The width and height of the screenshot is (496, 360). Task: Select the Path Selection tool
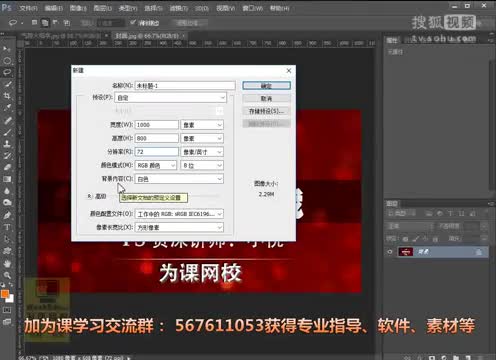pyautogui.click(x=7, y=239)
